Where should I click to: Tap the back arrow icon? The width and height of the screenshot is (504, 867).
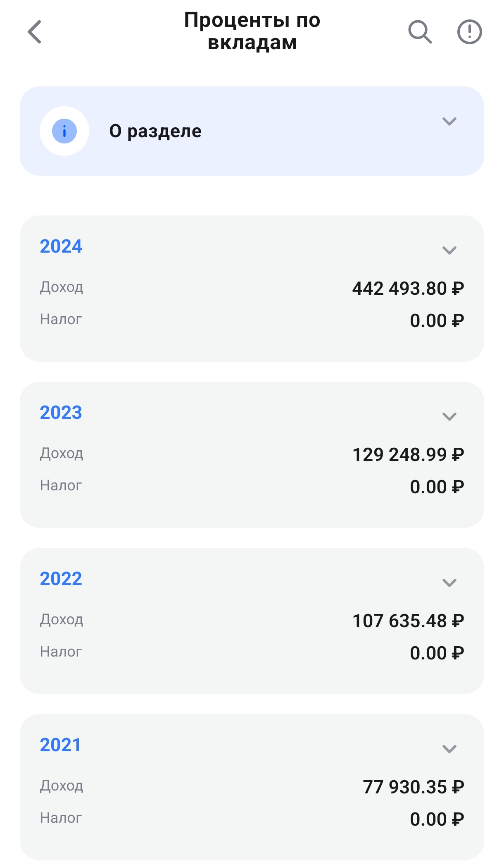(35, 32)
